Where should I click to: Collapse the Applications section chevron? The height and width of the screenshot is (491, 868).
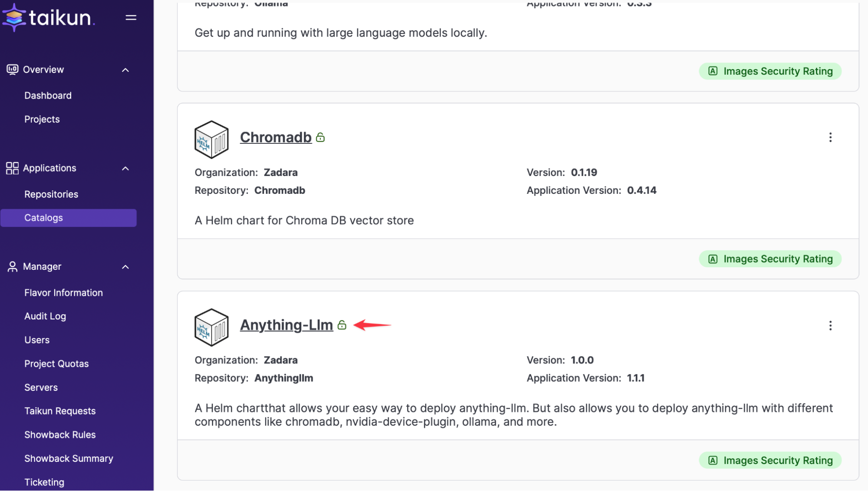click(x=125, y=169)
